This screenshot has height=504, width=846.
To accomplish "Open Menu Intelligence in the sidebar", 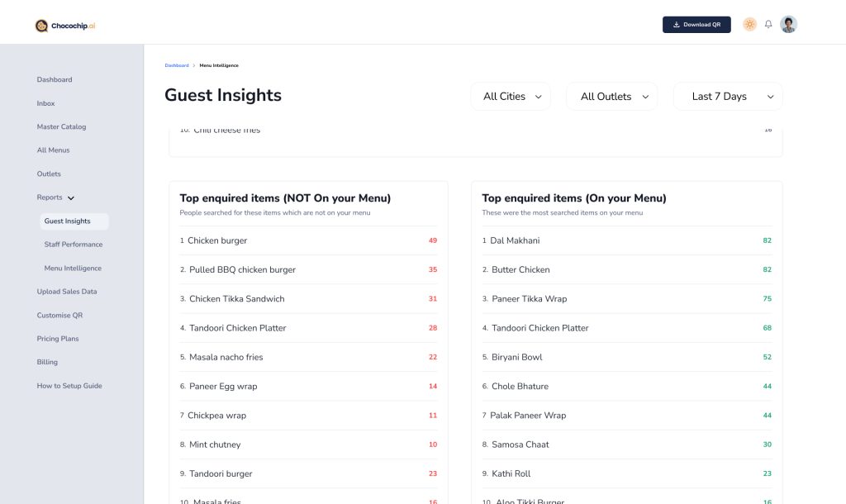I will click(x=73, y=269).
